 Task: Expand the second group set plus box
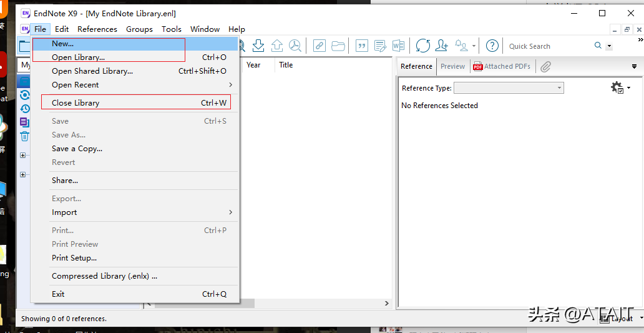point(23,175)
